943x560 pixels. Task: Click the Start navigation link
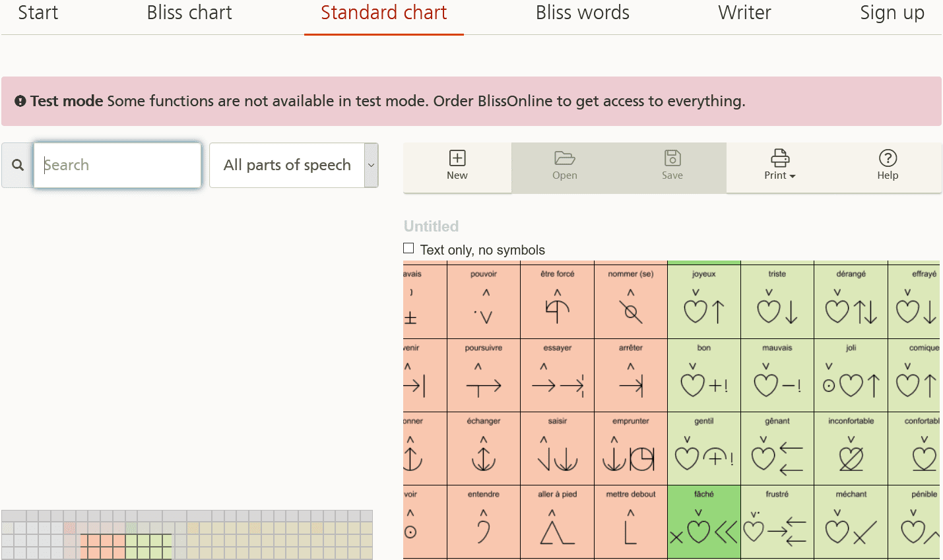pyautogui.click(x=38, y=13)
